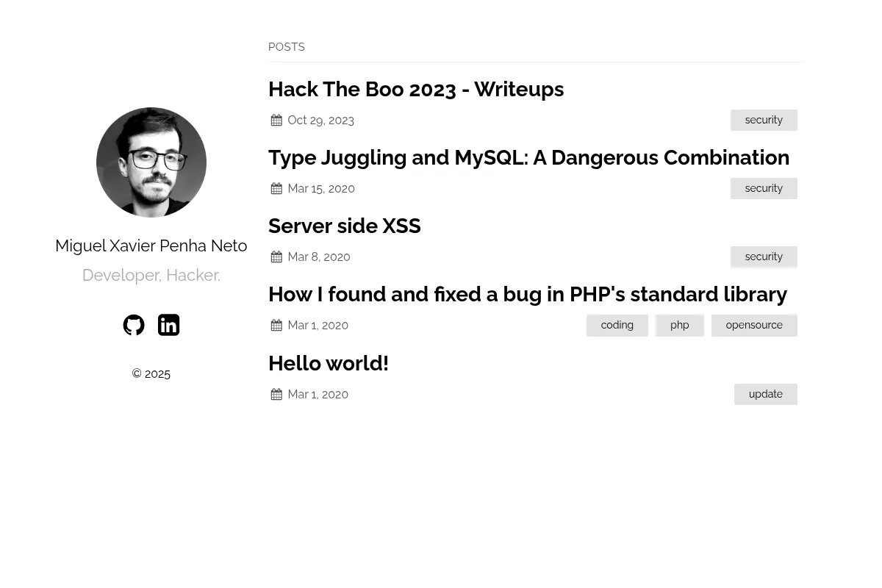This screenshot has width=882, height=588.
Task: Select the security tag on Hack The Boo post
Action: 764,120
